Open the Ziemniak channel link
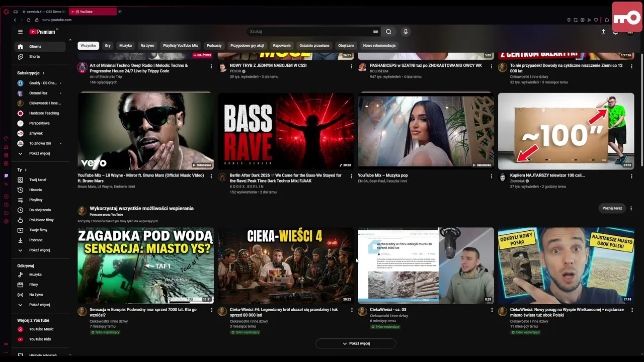The image size is (644, 362). point(517,181)
